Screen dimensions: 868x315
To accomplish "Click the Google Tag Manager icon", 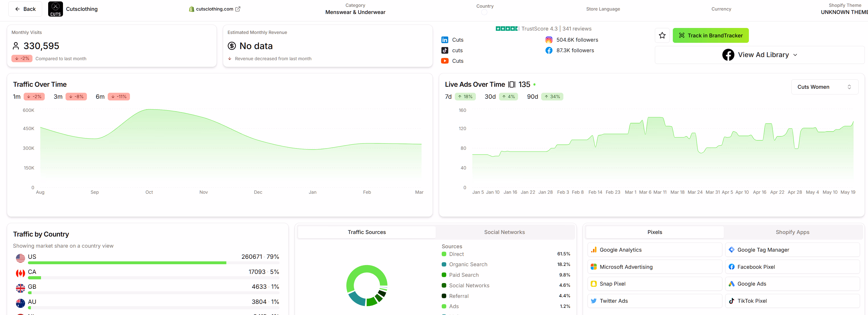I will pyautogui.click(x=732, y=250).
